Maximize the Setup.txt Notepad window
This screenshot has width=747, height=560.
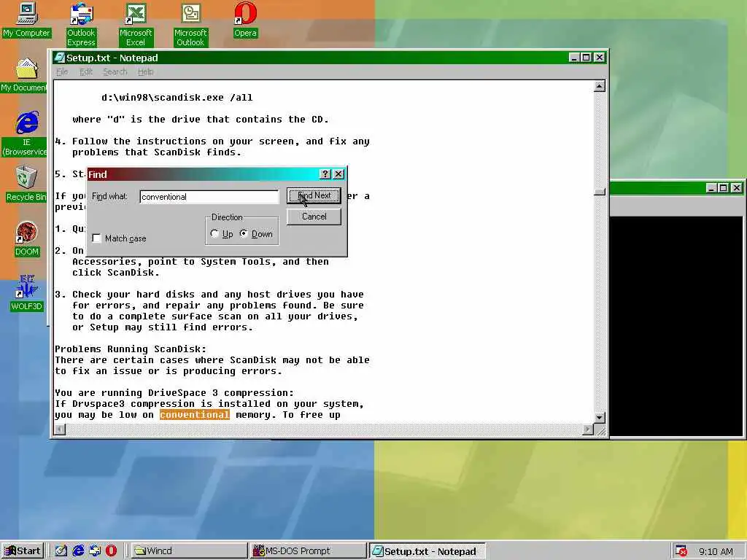[x=587, y=58]
